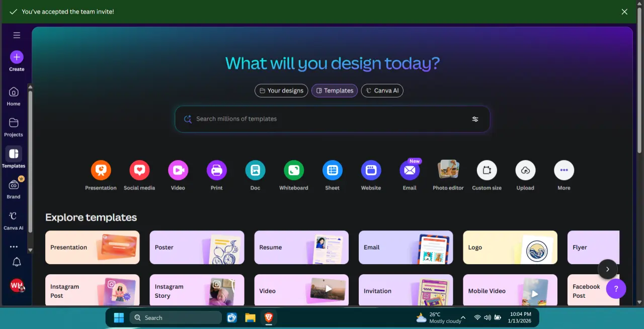Switch to Your designs tab
The height and width of the screenshot is (329, 644).
281,91
